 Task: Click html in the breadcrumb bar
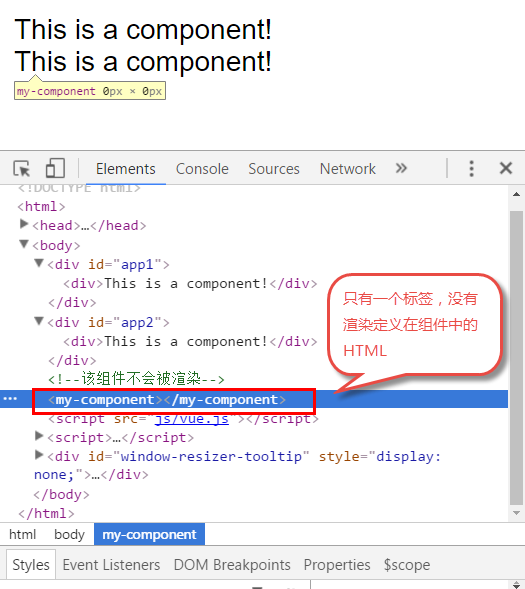coord(23,534)
